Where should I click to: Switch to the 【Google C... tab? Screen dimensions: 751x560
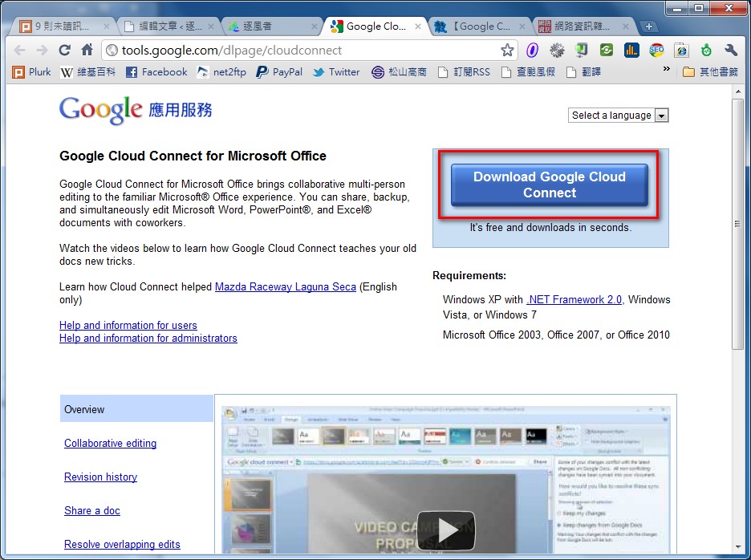(x=480, y=26)
